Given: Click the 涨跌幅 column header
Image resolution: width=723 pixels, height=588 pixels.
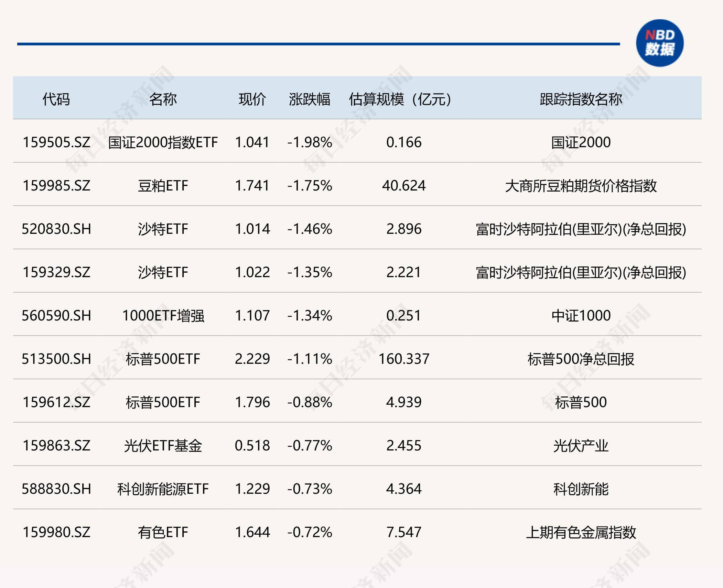Looking at the screenshot, I should [x=309, y=98].
